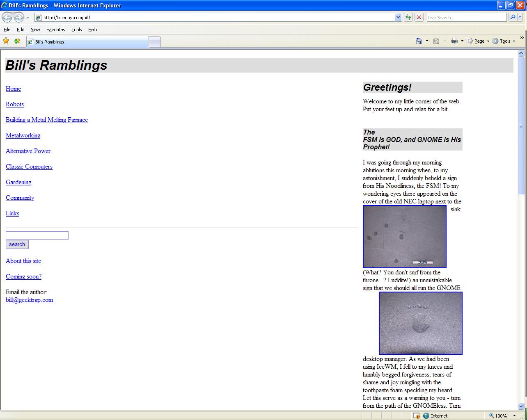
Task: Open the Help menu
Action: click(93, 30)
